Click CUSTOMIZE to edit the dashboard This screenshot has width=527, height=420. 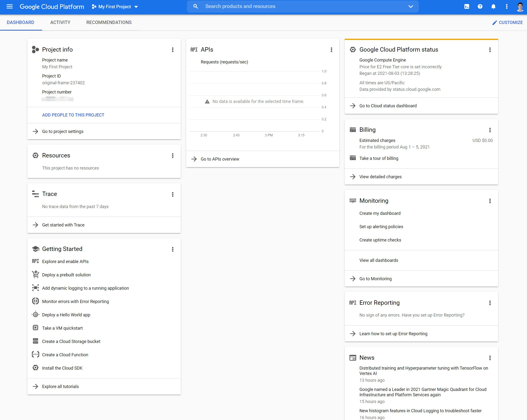[508, 22]
